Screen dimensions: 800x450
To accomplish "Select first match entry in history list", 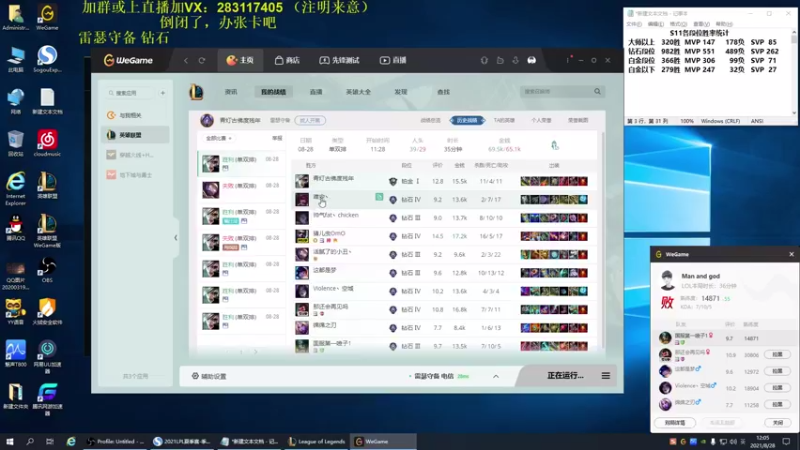I will [x=241, y=163].
